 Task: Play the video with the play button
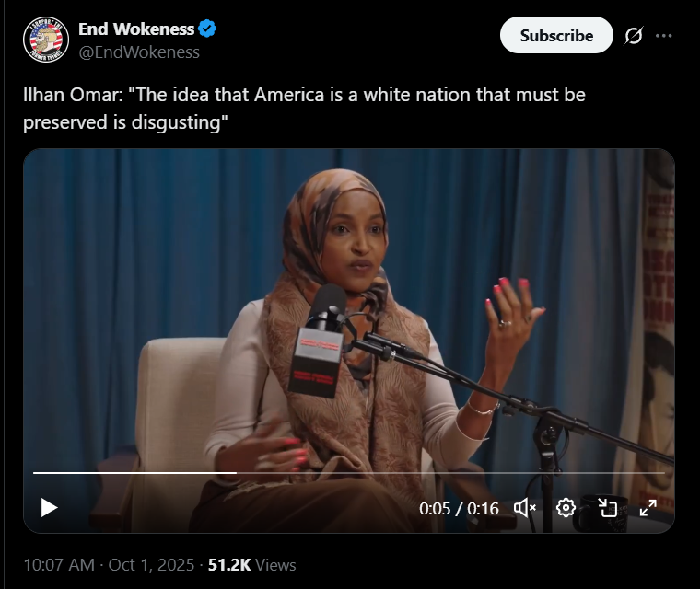pos(49,508)
